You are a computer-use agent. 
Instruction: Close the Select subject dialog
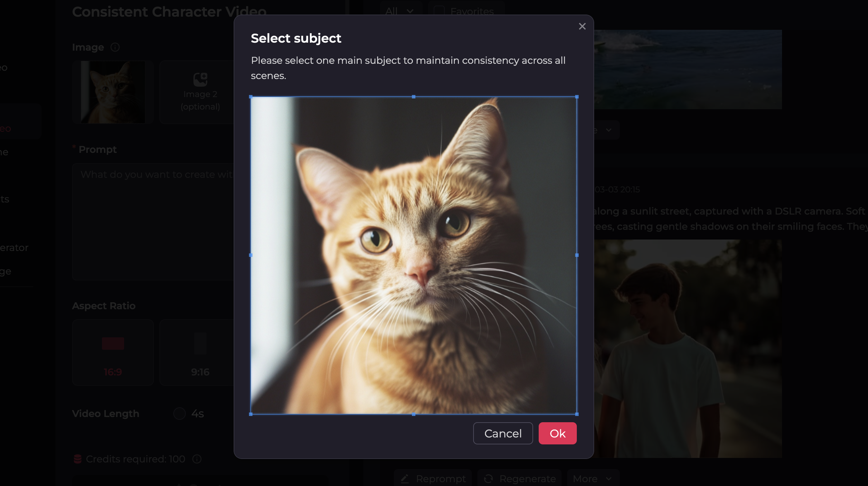tap(582, 26)
